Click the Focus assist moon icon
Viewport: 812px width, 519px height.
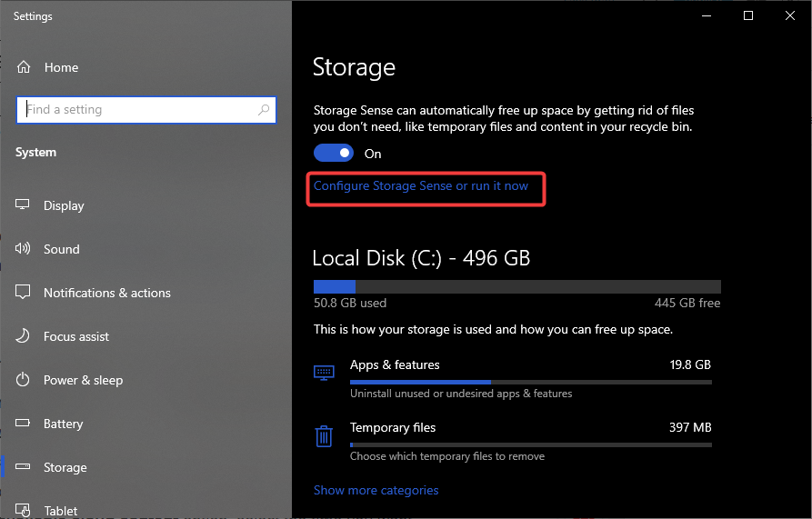[24, 336]
